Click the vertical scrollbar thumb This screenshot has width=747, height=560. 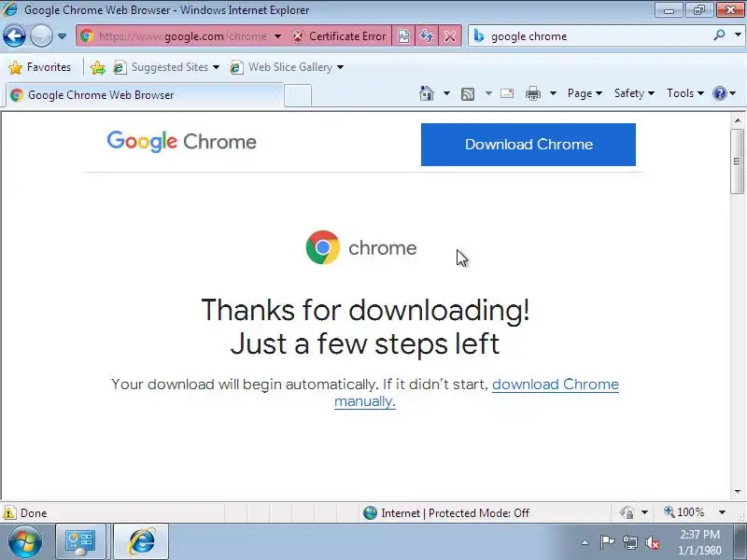(738, 161)
